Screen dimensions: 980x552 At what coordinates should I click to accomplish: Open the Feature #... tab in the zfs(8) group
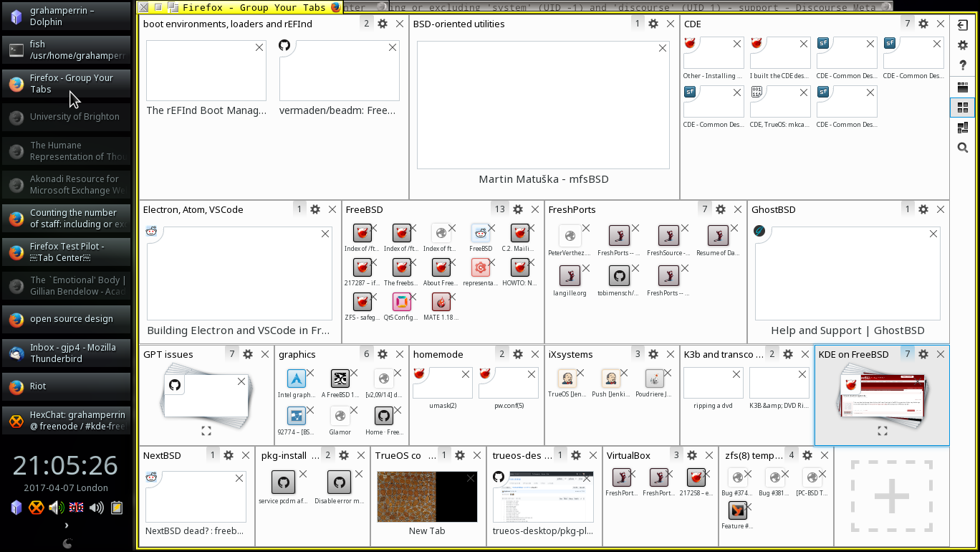tap(738, 510)
